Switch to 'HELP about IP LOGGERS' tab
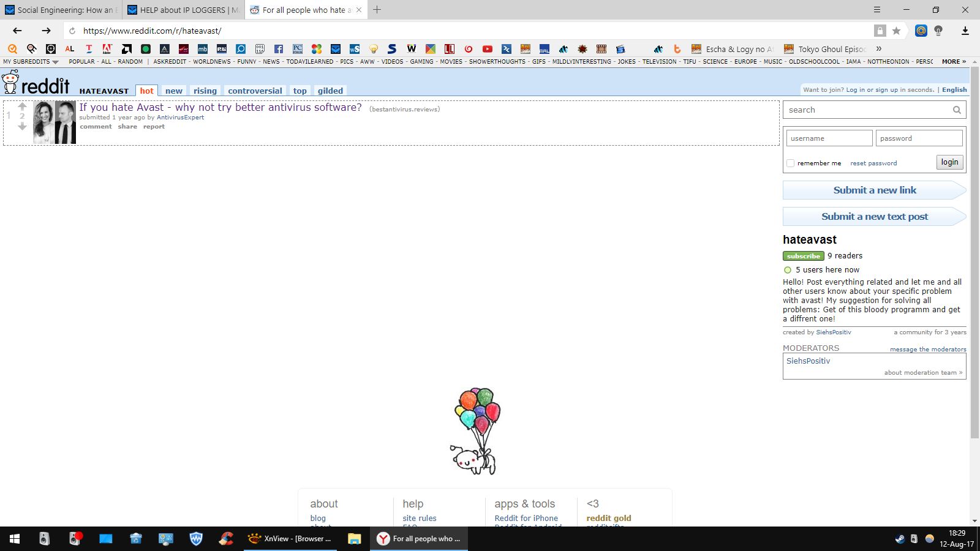Viewport: 980px width, 551px height. pyautogui.click(x=184, y=10)
